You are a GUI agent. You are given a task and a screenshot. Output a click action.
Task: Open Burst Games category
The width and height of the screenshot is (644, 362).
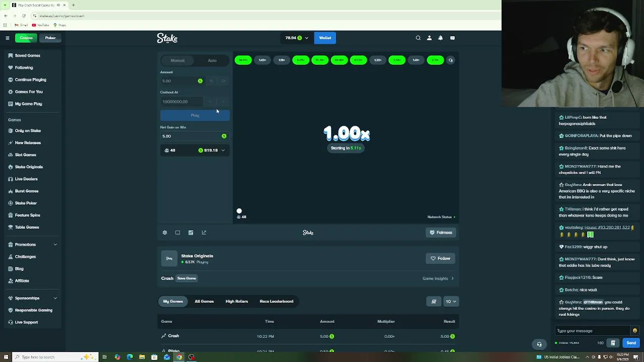point(27,191)
